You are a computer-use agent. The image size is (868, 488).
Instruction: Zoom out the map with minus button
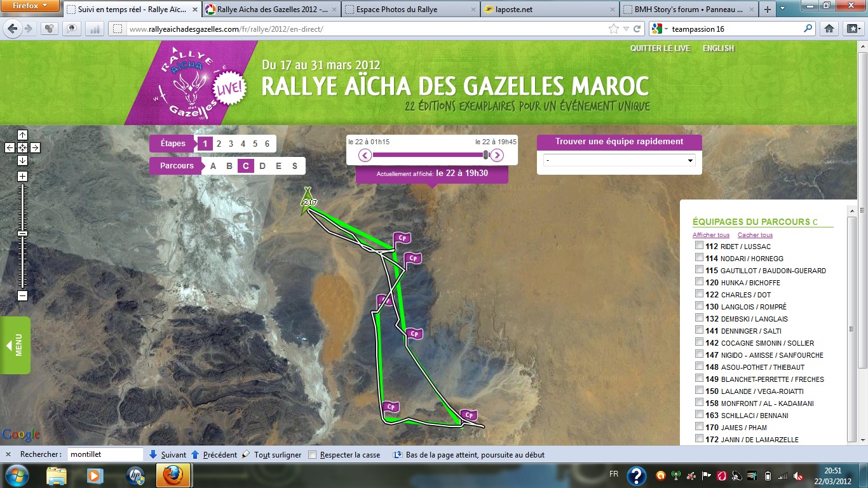click(x=22, y=295)
